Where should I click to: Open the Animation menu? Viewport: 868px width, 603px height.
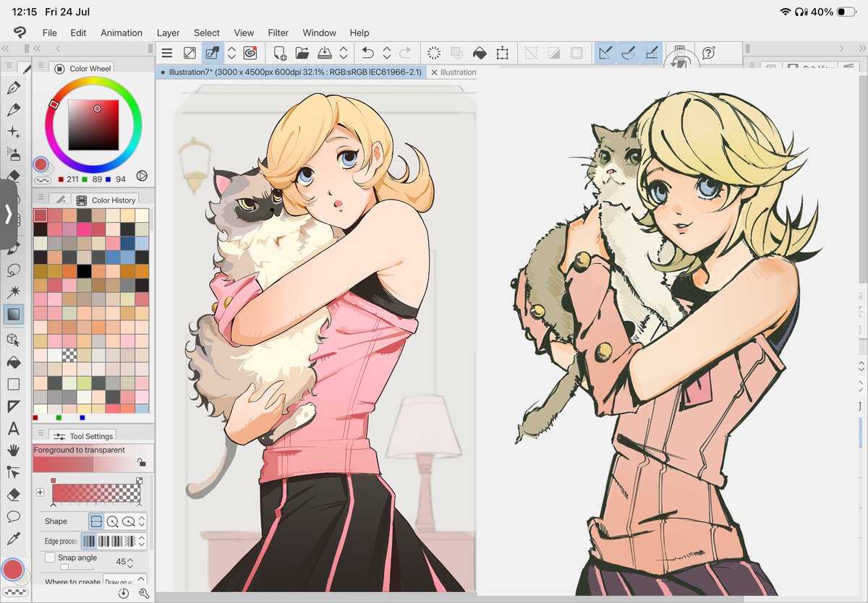(122, 33)
